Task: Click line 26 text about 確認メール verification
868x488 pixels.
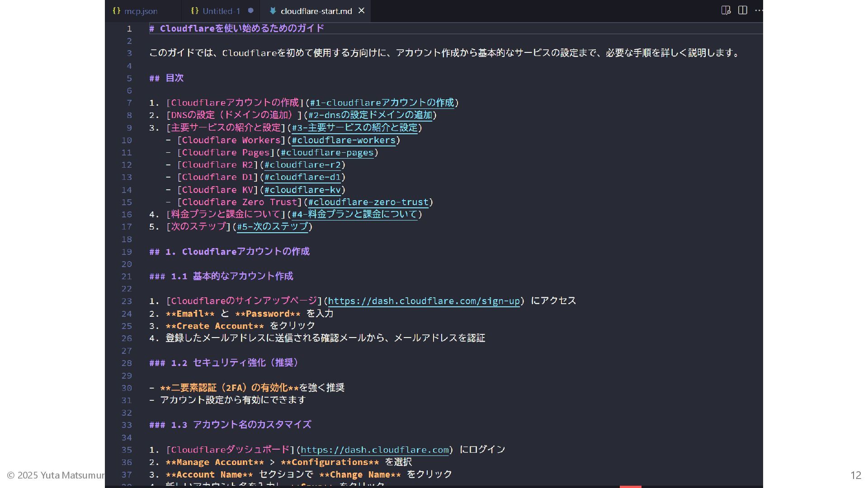Action: (x=325, y=338)
